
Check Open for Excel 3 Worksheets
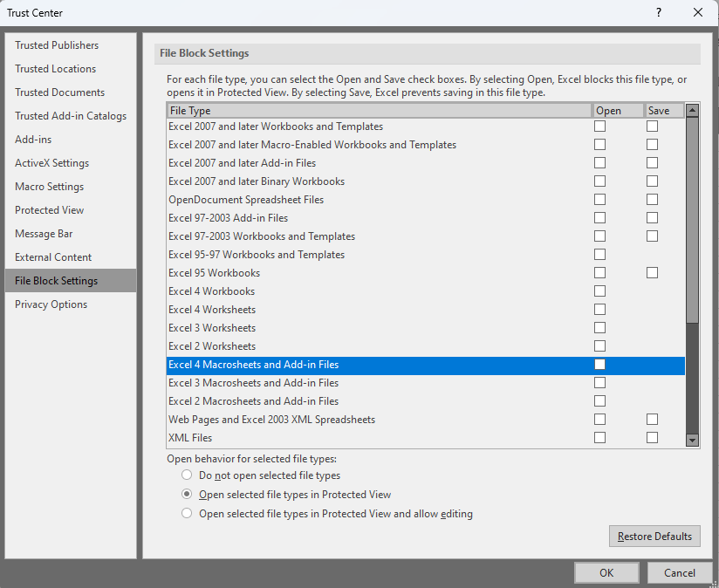(x=599, y=328)
